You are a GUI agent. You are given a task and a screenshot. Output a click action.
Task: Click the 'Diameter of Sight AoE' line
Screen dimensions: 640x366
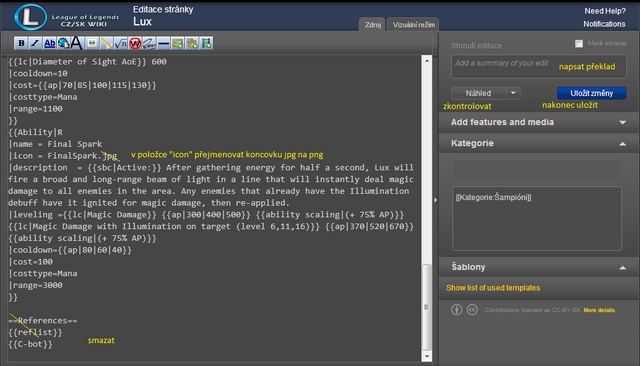coord(87,62)
